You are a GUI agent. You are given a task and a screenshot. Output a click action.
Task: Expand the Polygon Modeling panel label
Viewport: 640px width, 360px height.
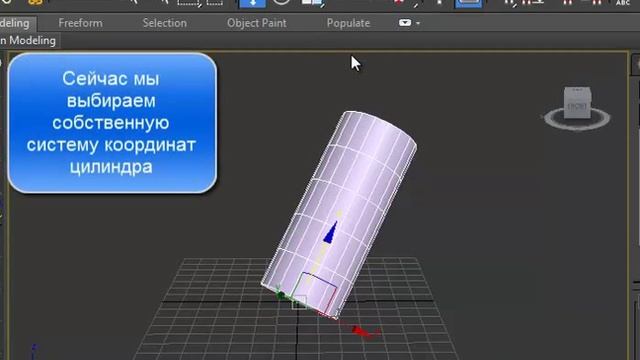coord(29,41)
